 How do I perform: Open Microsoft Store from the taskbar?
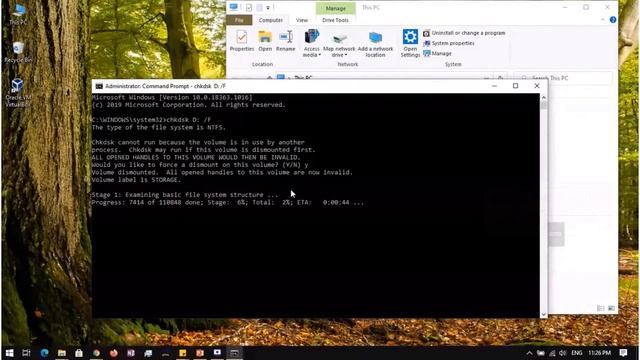point(79,353)
